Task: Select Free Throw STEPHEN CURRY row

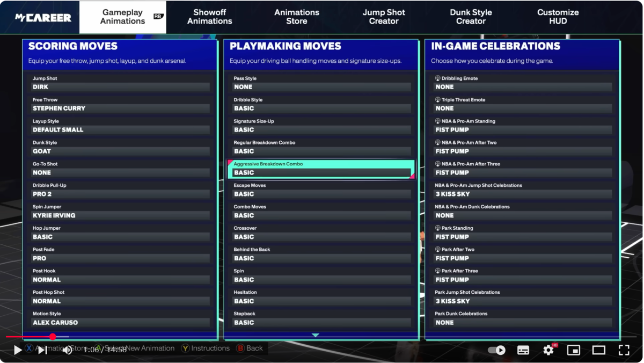Action: coord(120,104)
